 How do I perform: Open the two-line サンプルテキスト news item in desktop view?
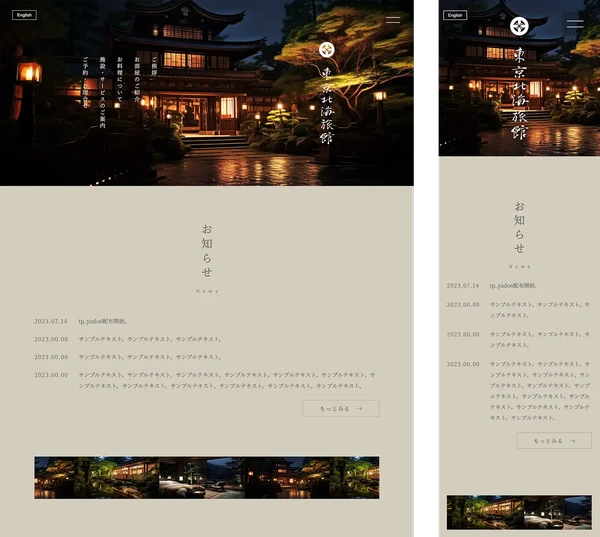pyautogui.click(x=227, y=380)
